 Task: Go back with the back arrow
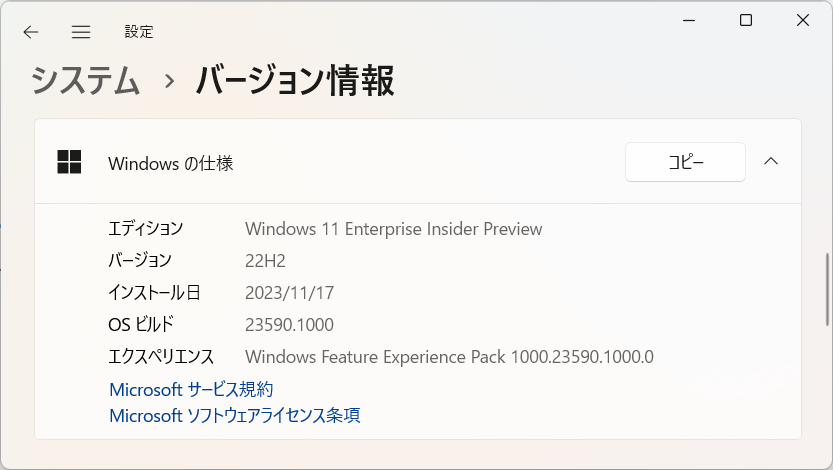pyautogui.click(x=31, y=32)
